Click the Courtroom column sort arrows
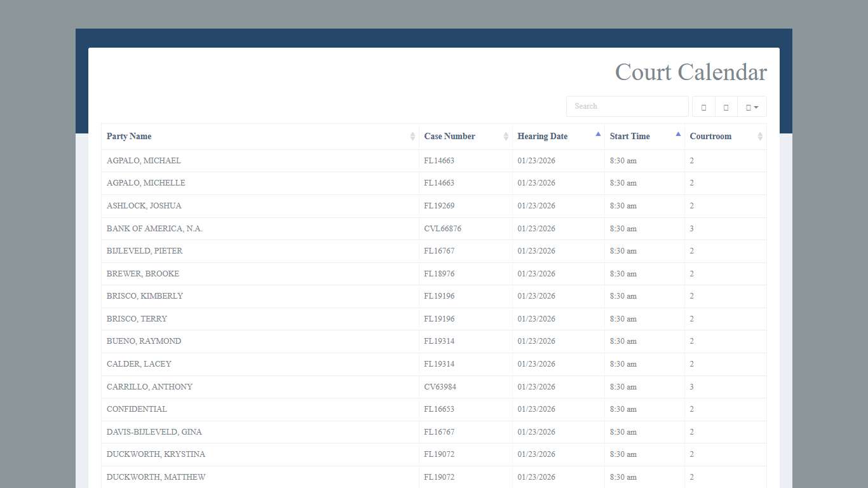 760,137
